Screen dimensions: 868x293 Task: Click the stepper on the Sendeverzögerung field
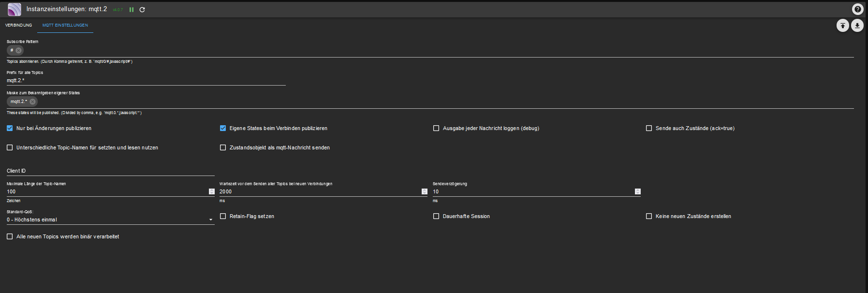click(638, 191)
